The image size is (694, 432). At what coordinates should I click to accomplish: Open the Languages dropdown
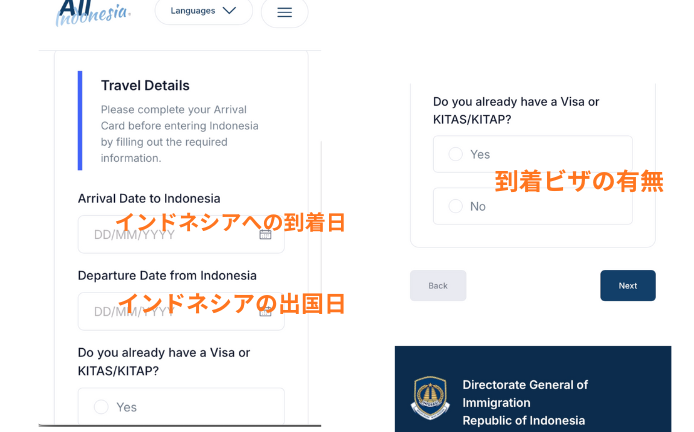pos(204,11)
